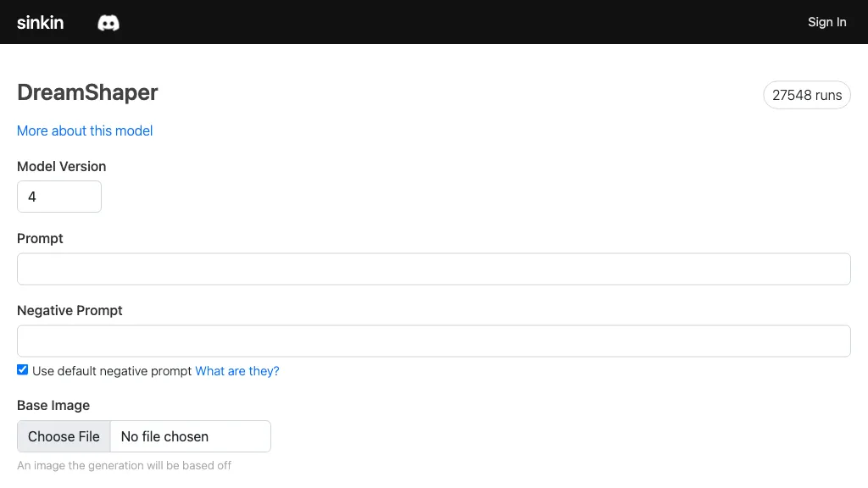
Task: Focus the Negative Prompt text field
Action: [433, 341]
